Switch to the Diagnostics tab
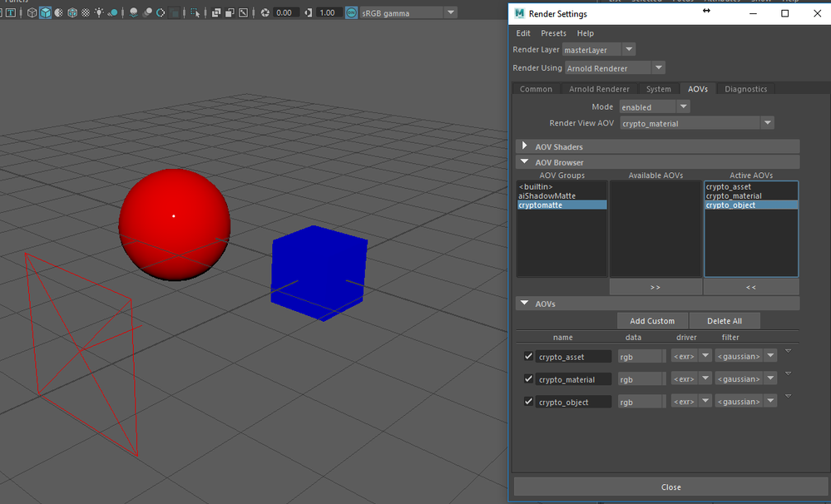Screen dimensions: 831x504 tap(745, 89)
